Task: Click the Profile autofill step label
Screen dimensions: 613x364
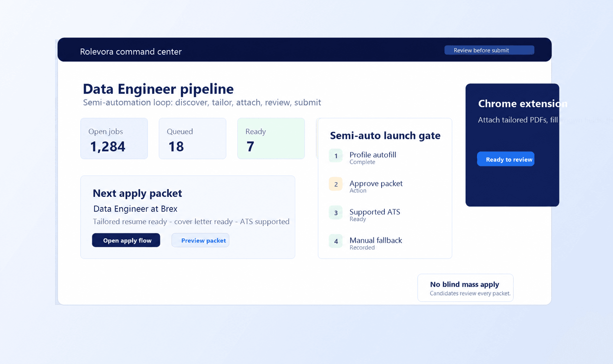Action: [x=373, y=155]
